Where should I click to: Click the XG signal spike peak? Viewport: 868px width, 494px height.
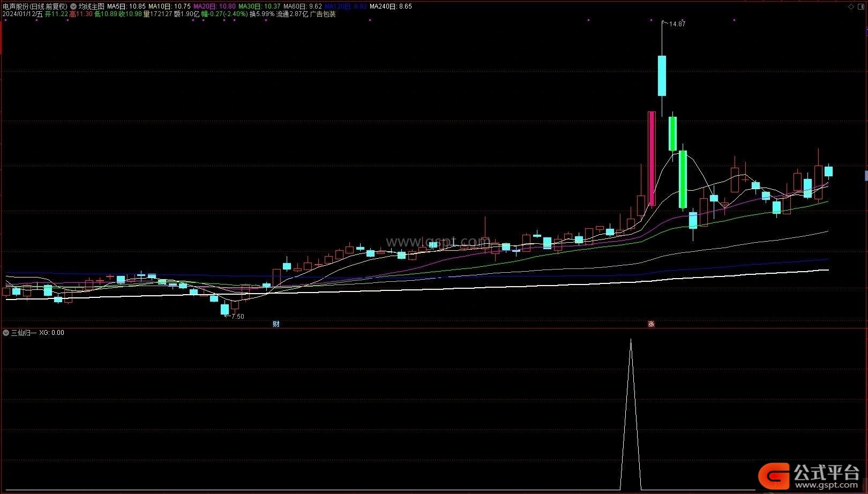(x=631, y=340)
